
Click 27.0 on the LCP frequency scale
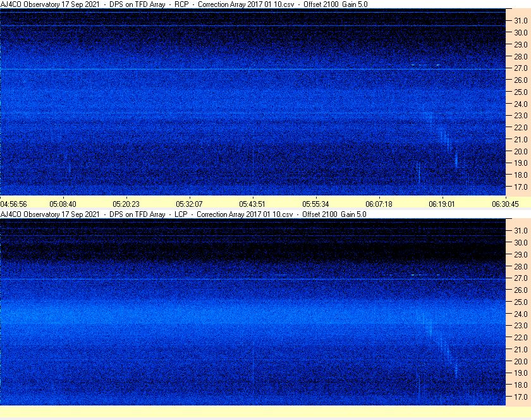(x=521, y=278)
